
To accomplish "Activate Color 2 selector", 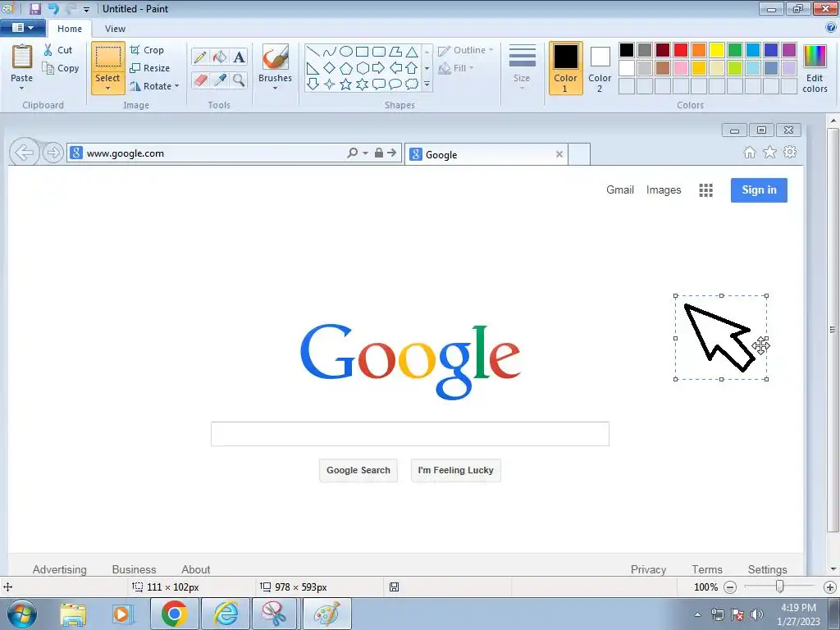I will coord(600,68).
